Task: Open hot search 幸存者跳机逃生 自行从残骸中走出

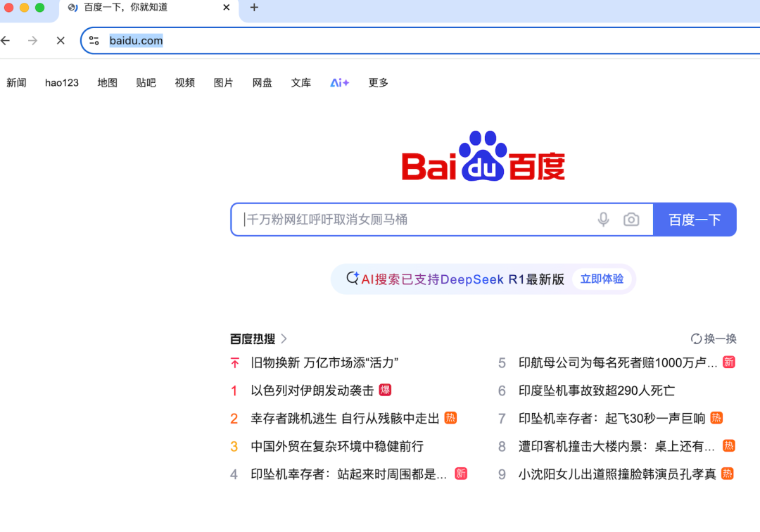Action: (345, 418)
